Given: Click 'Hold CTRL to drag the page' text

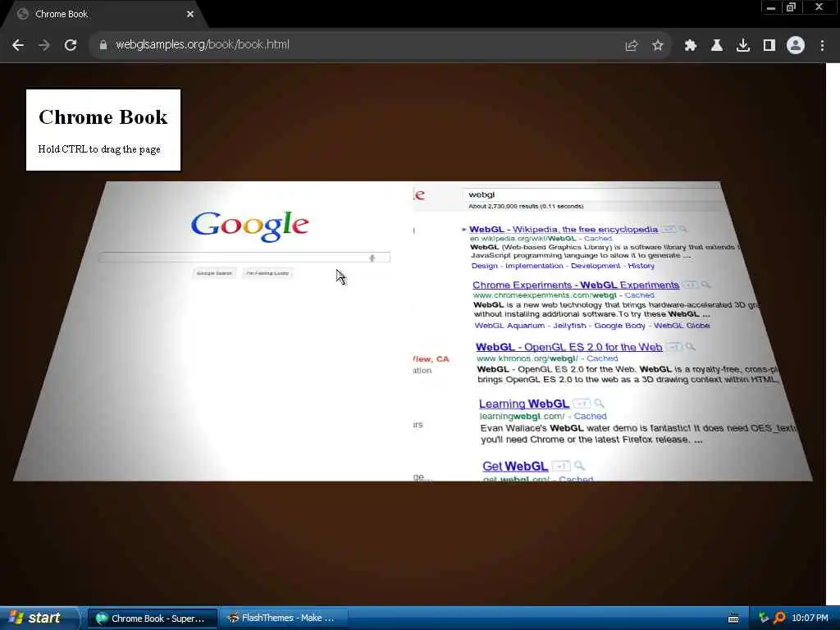Looking at the screenshot, I should pos(99,149).
